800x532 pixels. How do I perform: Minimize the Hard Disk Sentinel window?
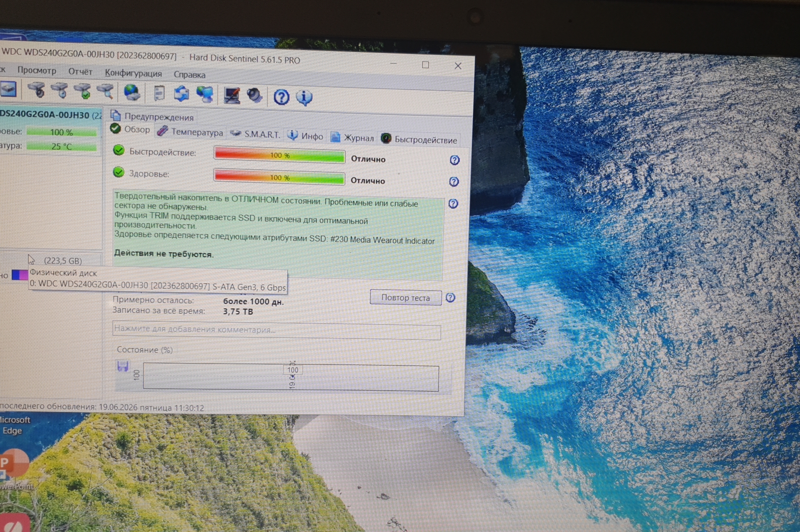pos(394,64)
